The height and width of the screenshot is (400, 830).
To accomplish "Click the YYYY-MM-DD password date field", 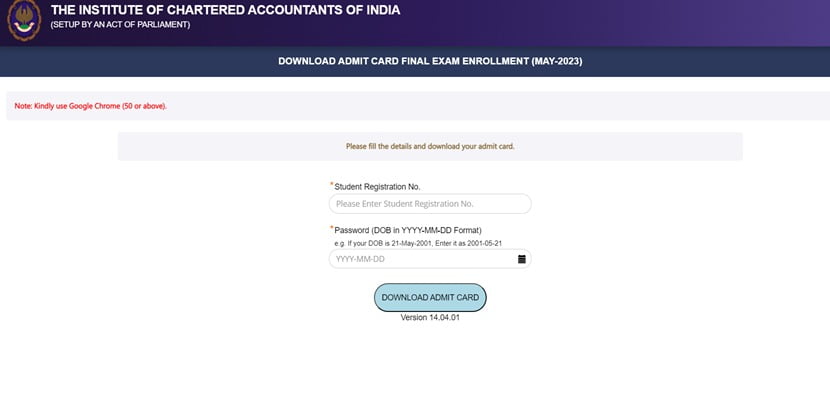I will [x=420, y=259].
